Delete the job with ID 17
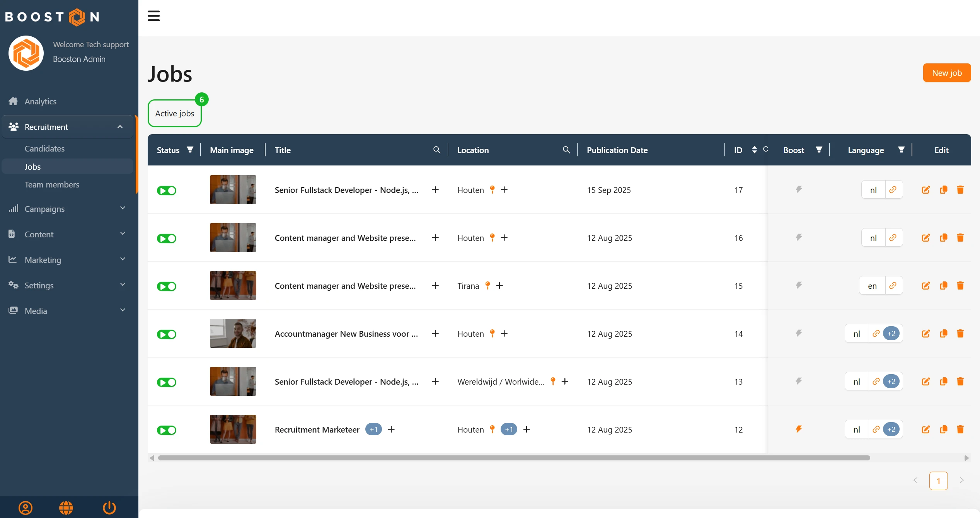 (x=960, y=190)
